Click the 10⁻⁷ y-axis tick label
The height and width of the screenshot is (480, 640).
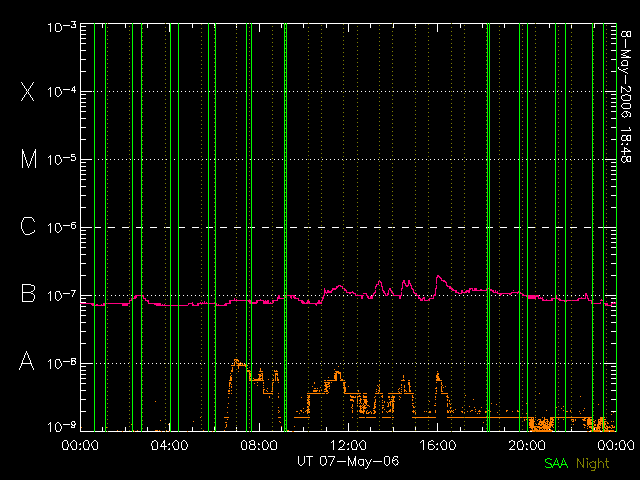coord(62,294)
